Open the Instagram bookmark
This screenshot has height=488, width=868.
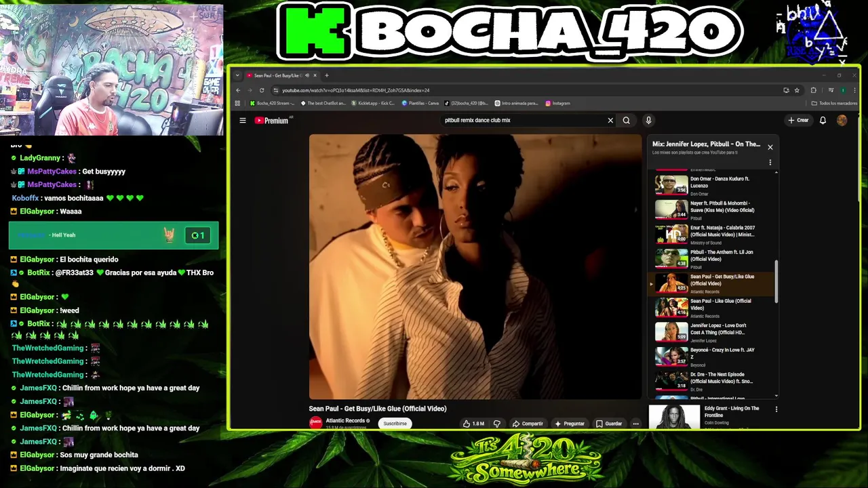pyautogui.click(x=558, y=104)
